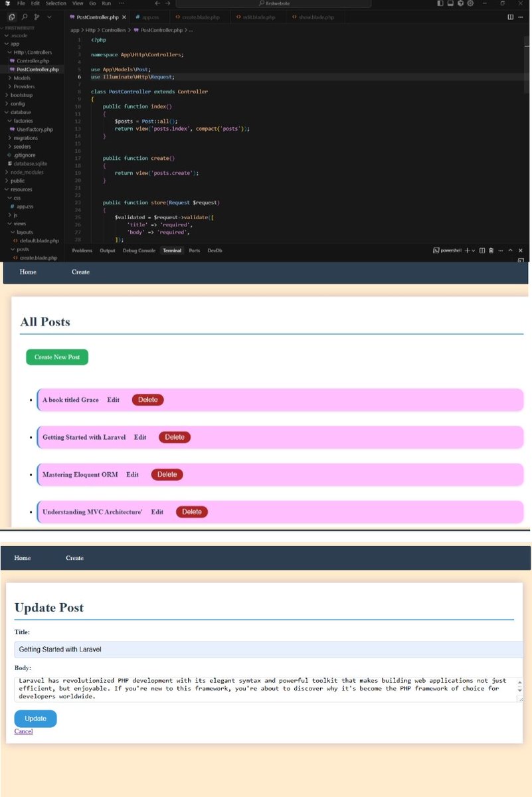Close the PostController.php tab

pyautogui.click(x=124, y=17)
